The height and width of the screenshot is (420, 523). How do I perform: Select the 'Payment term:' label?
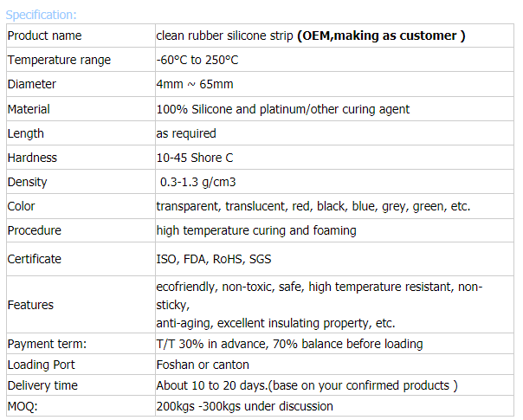(x=47, y=344)
